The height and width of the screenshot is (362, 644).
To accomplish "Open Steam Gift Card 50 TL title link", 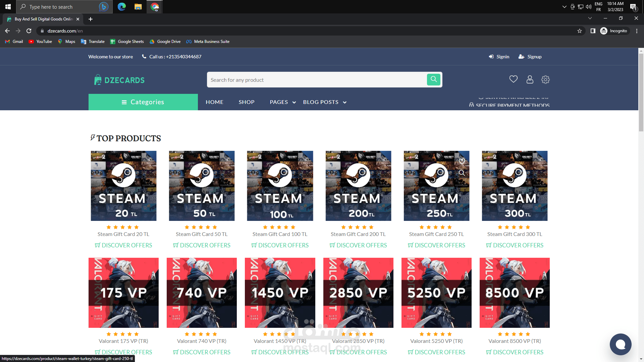I will point(202,234).
